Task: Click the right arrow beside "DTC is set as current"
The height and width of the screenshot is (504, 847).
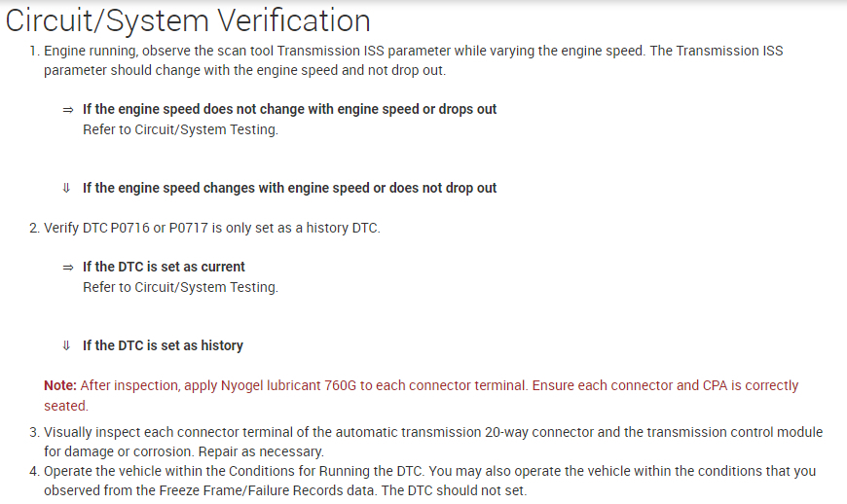Action: tap(68, 267)
